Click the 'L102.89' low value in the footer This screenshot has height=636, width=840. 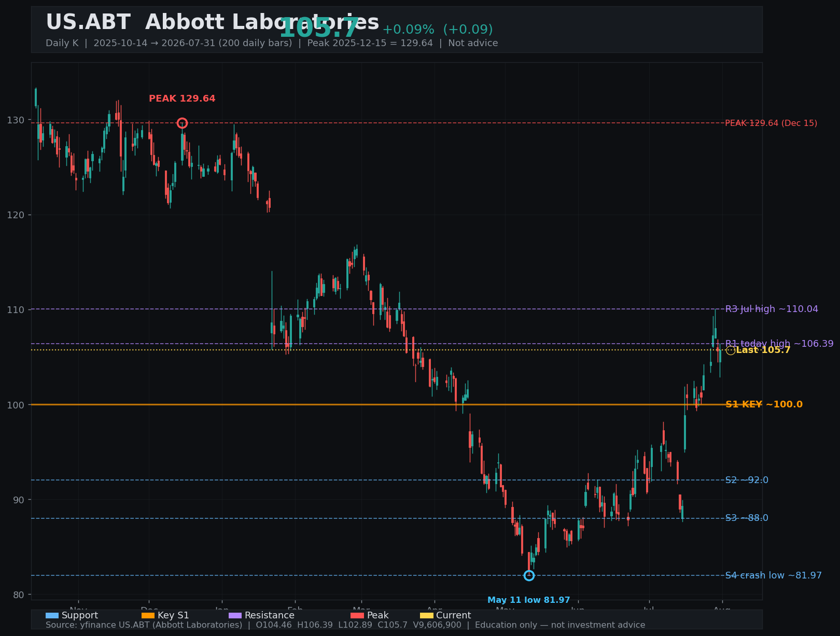click(x=356, y=625)
